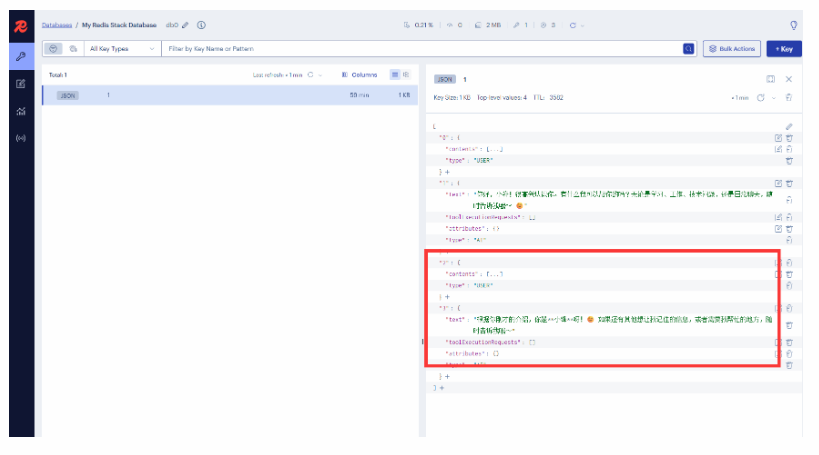Add item with plus after closing array bracket
The width and height of the screenshot is (819, 455).
click(x=442, y=388)
